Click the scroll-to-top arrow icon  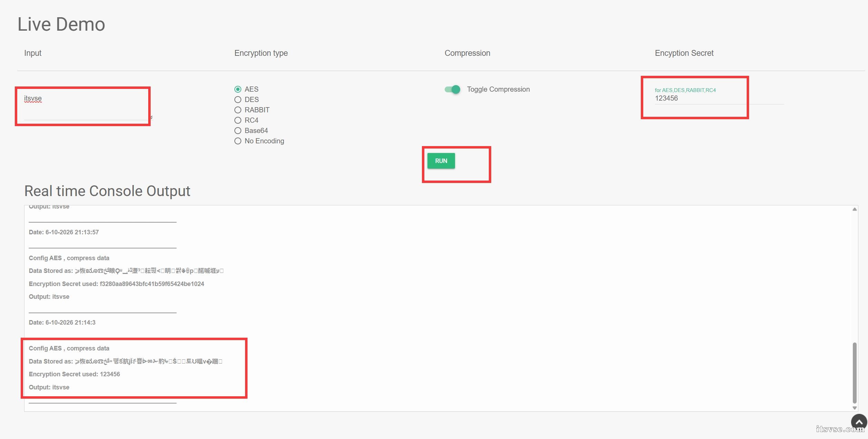pos(859,422)
